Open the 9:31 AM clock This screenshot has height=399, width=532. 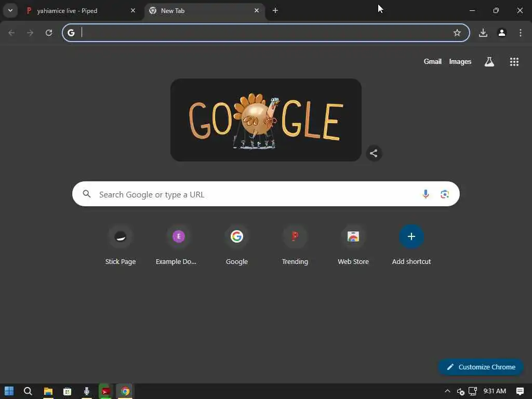[x=495, y=391]
